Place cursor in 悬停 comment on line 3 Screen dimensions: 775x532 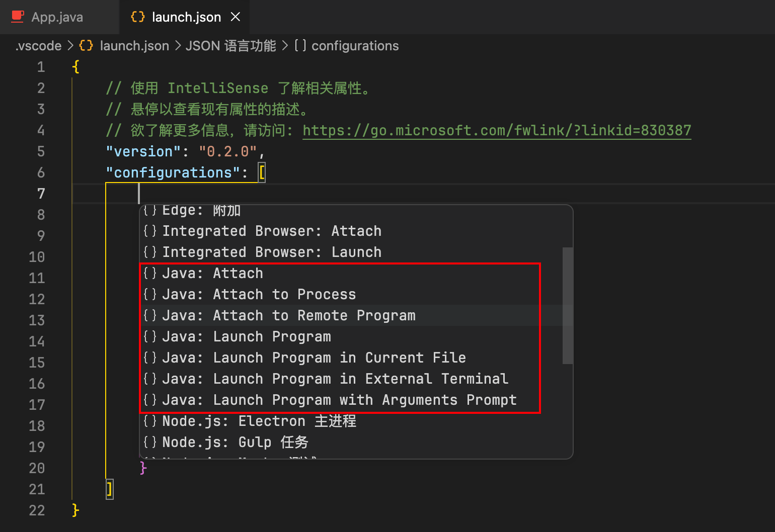[x=208, y=109]
